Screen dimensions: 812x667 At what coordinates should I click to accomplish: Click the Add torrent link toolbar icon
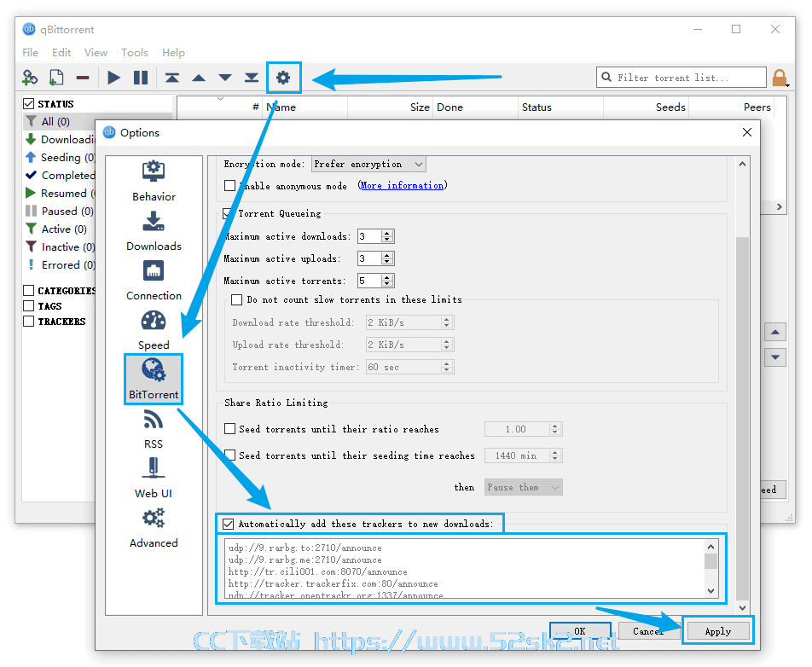(30, 78)
